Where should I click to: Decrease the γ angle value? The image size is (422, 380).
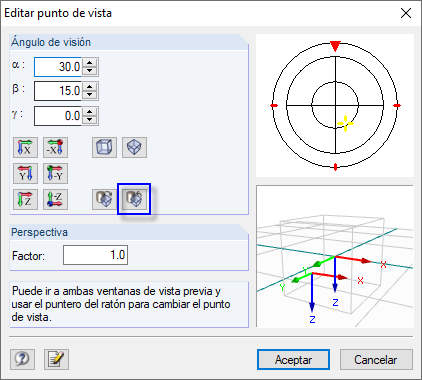click(x=90, y=120)
